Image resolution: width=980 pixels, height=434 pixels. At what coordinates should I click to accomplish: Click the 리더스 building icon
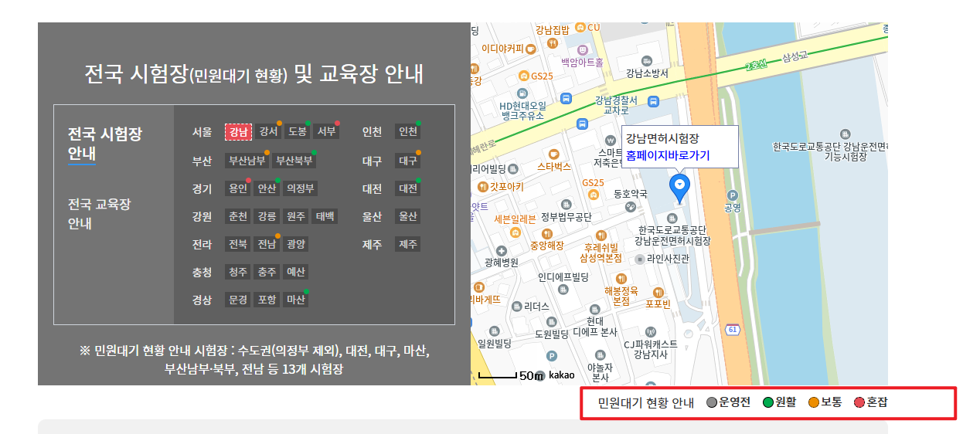[x=516, y=306]
